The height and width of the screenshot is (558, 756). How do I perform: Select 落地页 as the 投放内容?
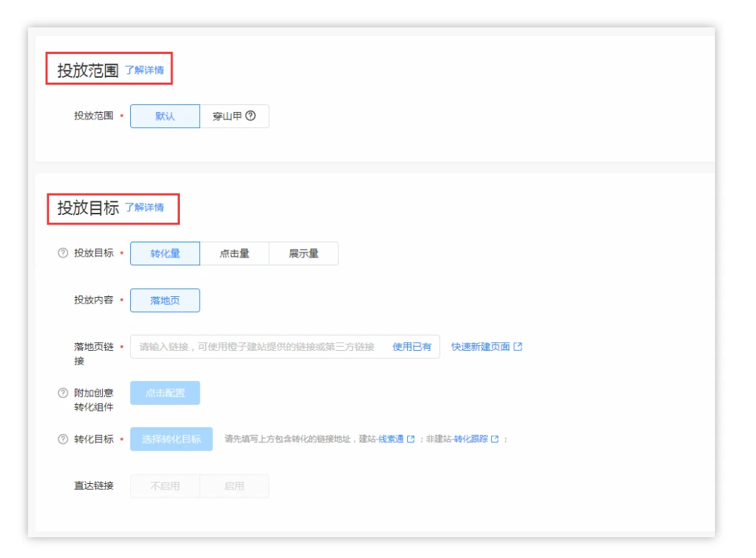165,301
